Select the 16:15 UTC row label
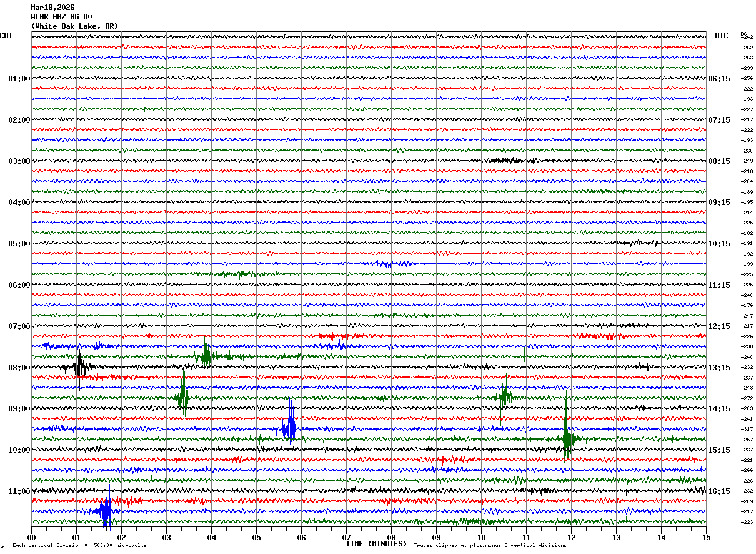The height and width of the screenshot is (554, 756). click(719, 491)
